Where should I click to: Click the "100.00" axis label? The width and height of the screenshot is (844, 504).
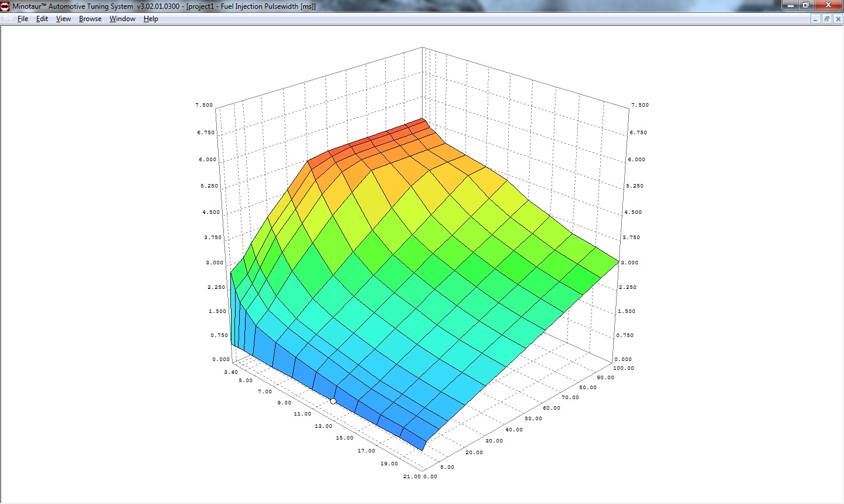click(x=624, y=368)
